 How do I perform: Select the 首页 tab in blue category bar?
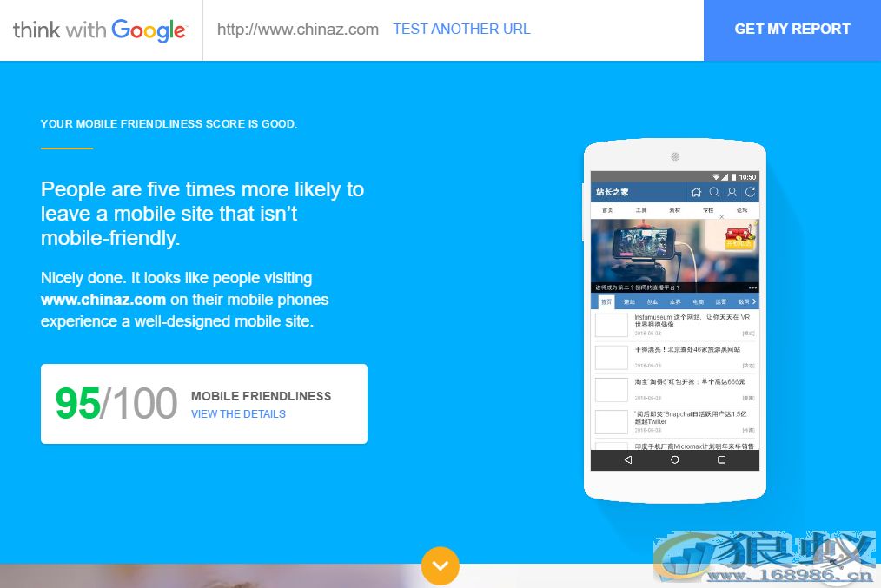click(x=606, y=301)
